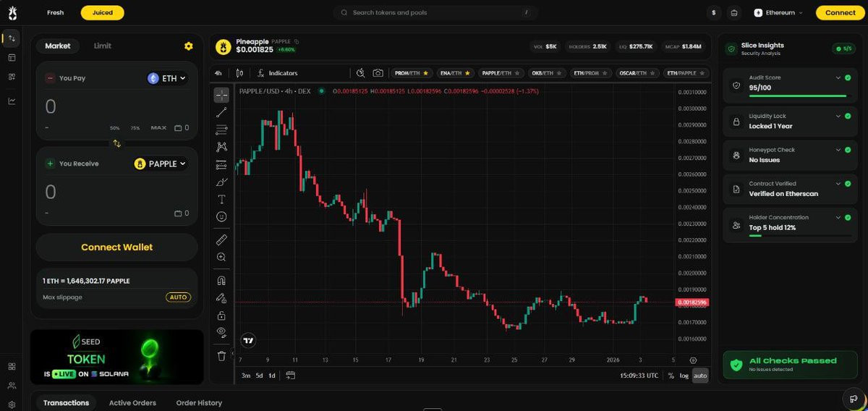Select the XABCD pattern tool
The width and height of the screenshot is (868, 411).
click(x=221, y=147)
